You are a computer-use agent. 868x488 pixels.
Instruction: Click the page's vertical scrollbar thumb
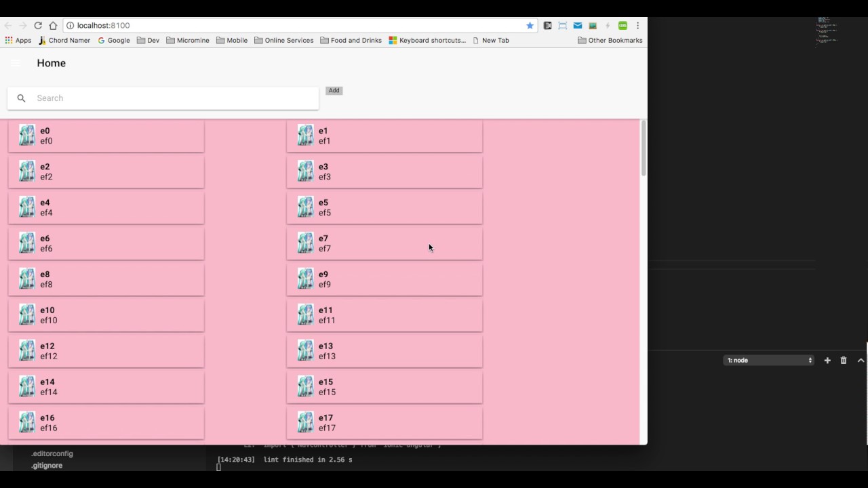click(x=644, y=148)
